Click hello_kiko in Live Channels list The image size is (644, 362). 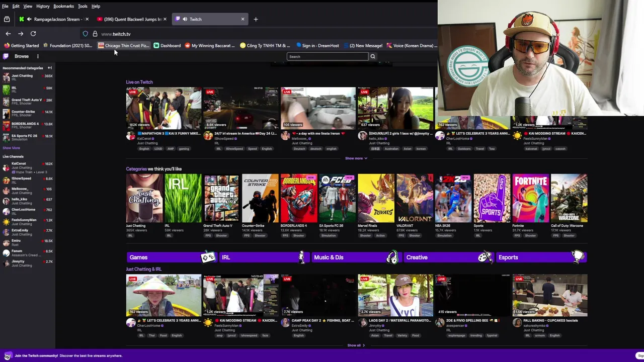tap(27, 201)
